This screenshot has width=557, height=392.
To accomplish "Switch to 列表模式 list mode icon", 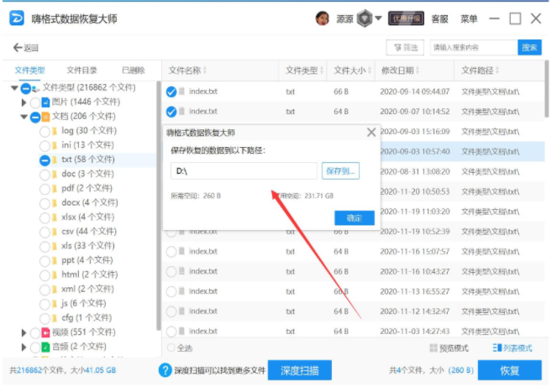I will 496,348.
